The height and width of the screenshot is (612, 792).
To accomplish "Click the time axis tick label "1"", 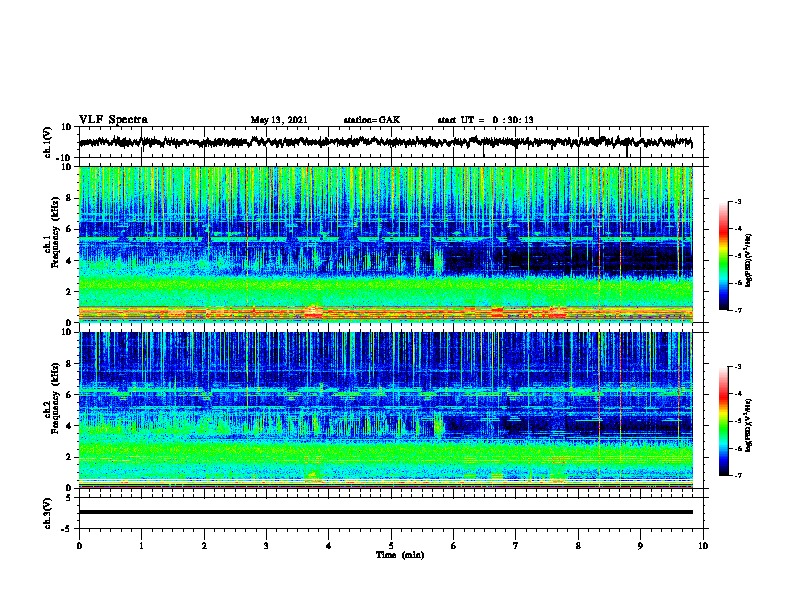I will (141, 546).
